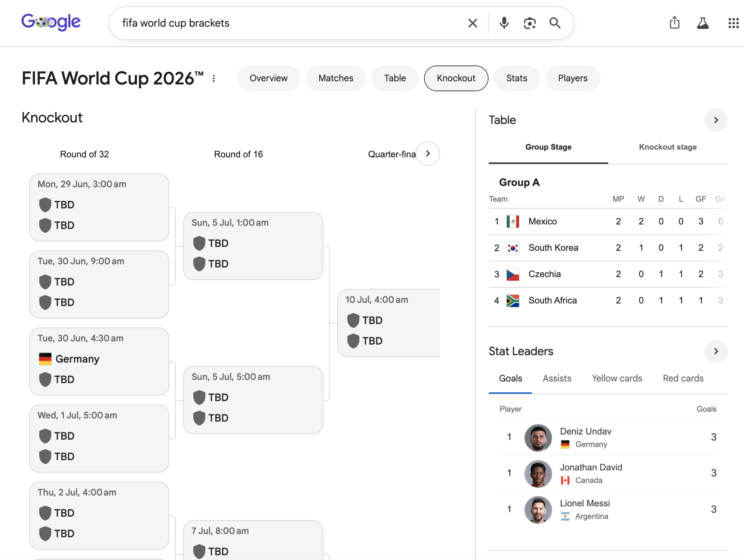Click the Round of 16 header
The image size is (744, 560).
point(238,154)
